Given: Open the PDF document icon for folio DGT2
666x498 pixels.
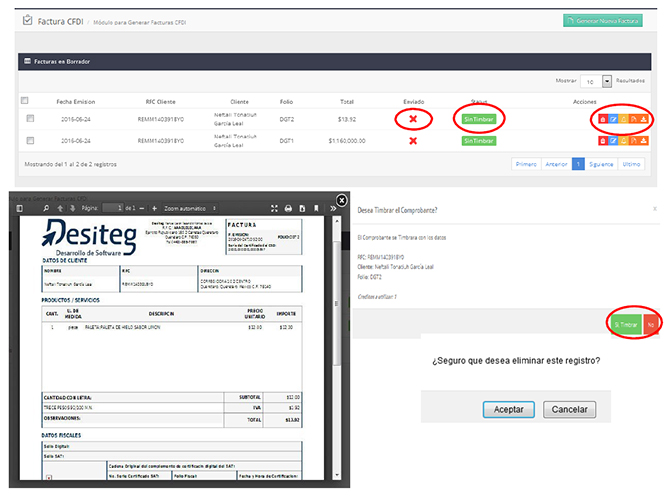Looking at the screenshot, I should click(x=633, y=119).
